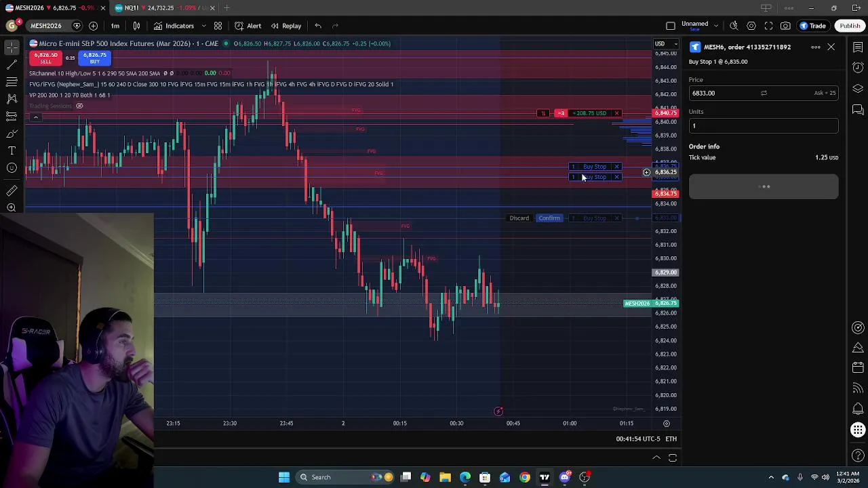The width and height of the screenshot is (868, 488).
Task: Open the watchlist panel in right sidebar
Action: tap(858, 47)
